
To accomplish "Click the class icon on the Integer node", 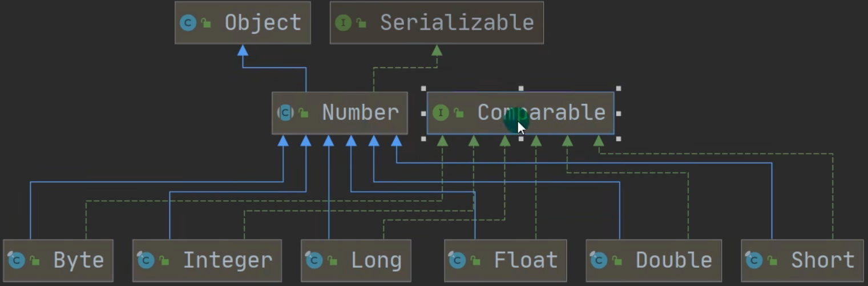I will click(146, 261).
